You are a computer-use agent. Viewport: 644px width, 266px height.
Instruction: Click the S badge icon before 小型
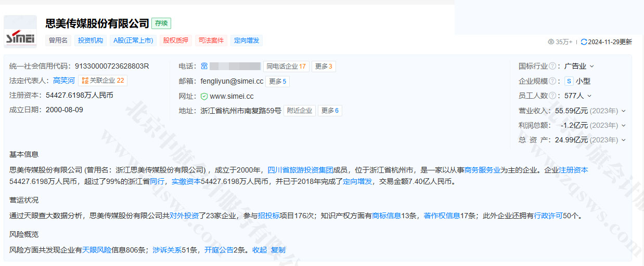coord(569,81)
